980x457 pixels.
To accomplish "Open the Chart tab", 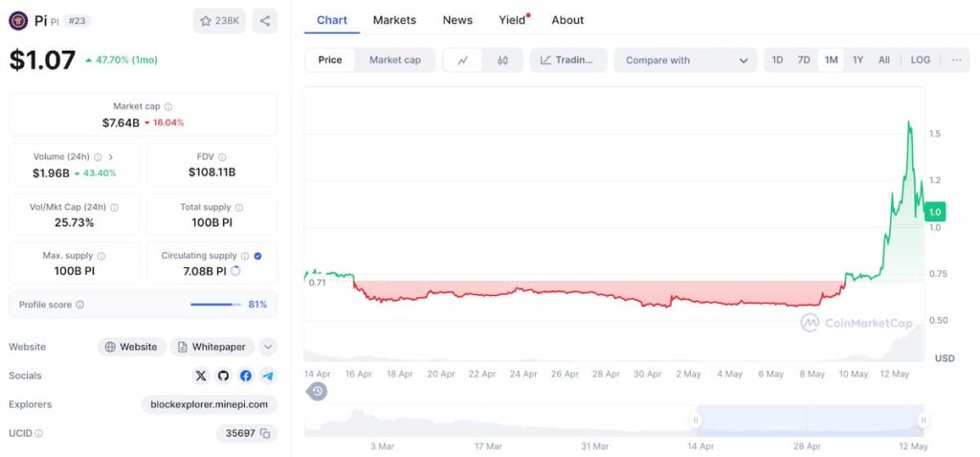I will 332,20.
